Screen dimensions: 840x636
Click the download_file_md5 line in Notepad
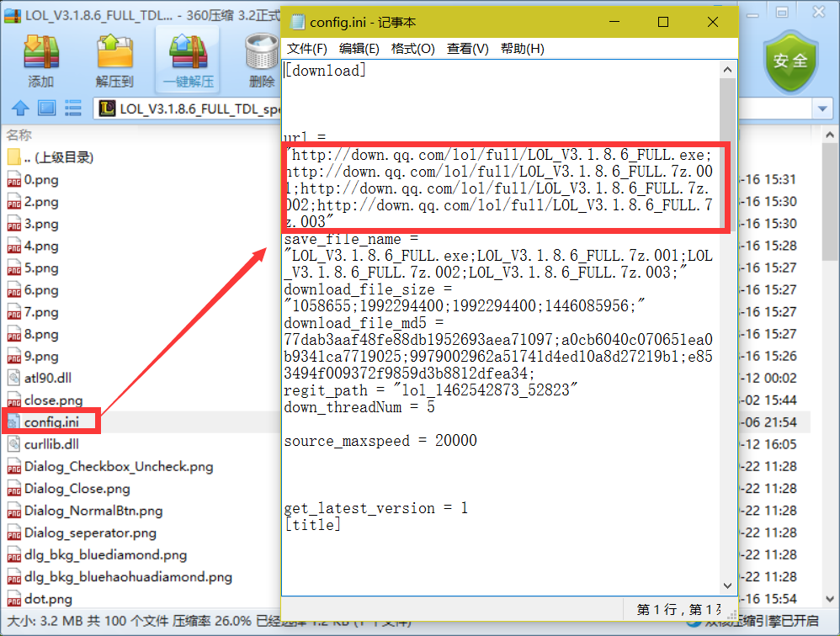[364, 323]
